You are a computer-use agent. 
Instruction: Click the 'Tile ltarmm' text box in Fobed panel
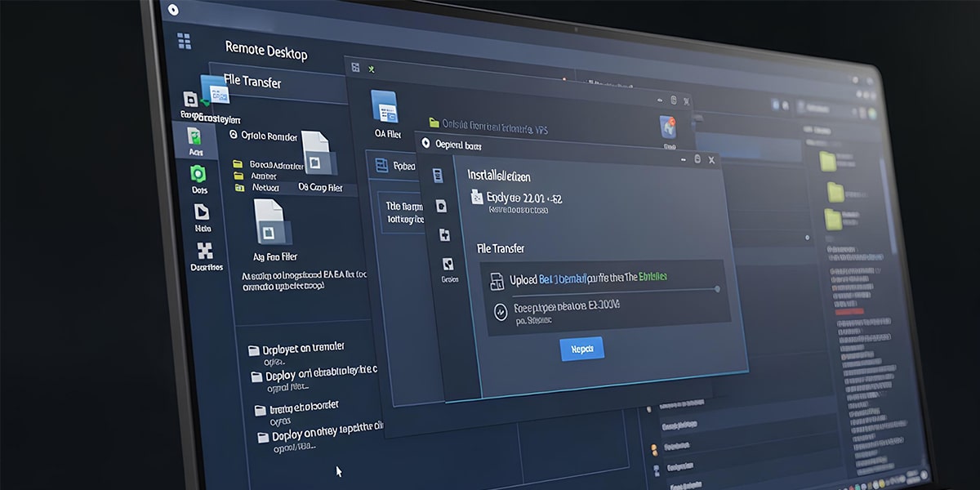tap(403, 212)
